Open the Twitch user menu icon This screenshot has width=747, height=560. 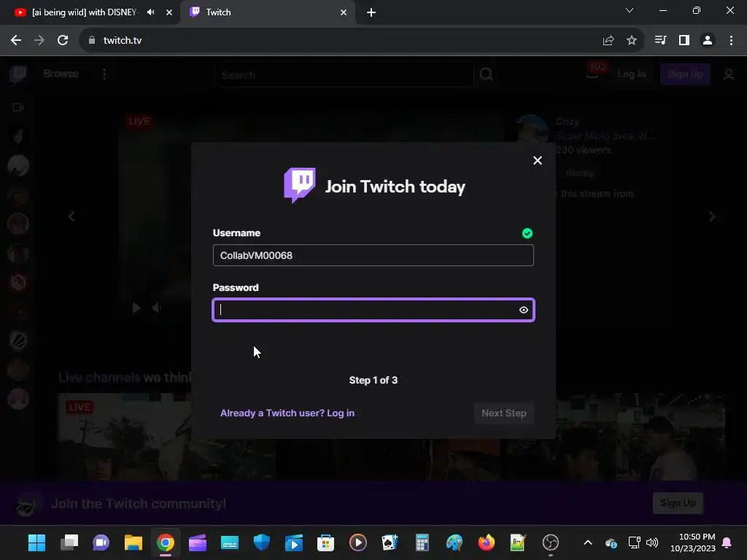[729, 74]
